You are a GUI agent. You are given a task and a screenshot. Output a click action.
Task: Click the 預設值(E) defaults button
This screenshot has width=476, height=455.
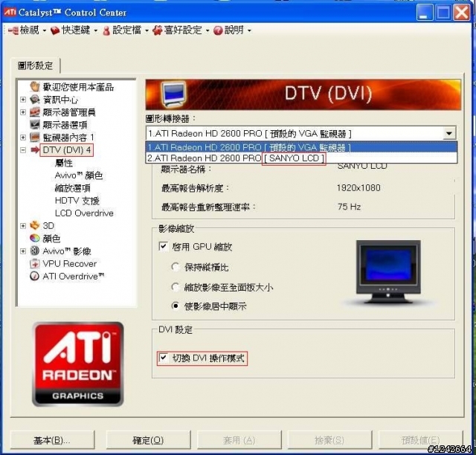pos(421,440)
